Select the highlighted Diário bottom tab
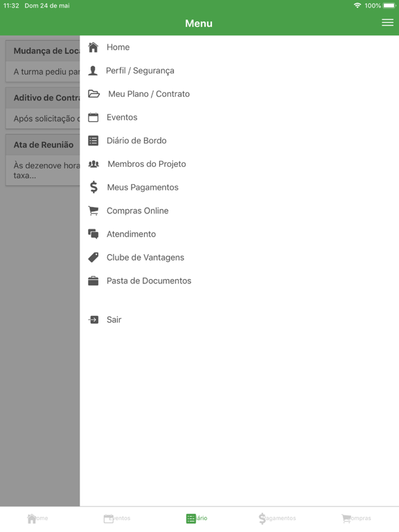Image resolution: width=399 pixels, height=532 pixels. click(197, 518)
